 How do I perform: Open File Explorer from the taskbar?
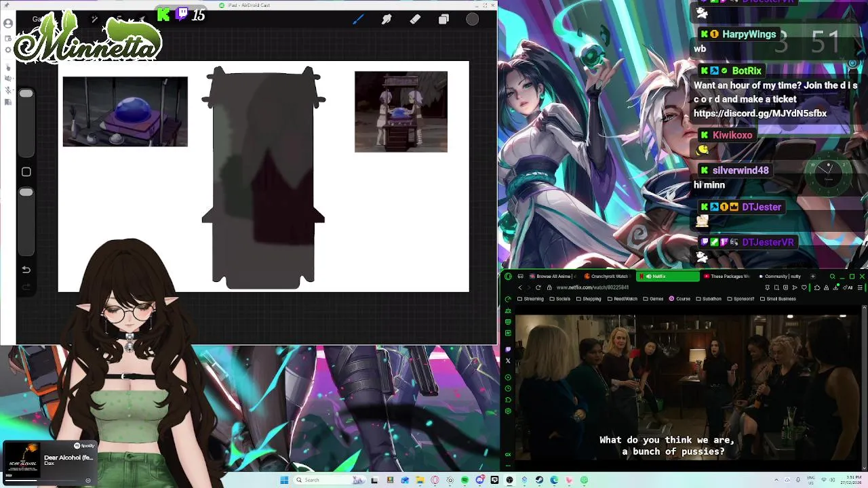pos(420,480)
